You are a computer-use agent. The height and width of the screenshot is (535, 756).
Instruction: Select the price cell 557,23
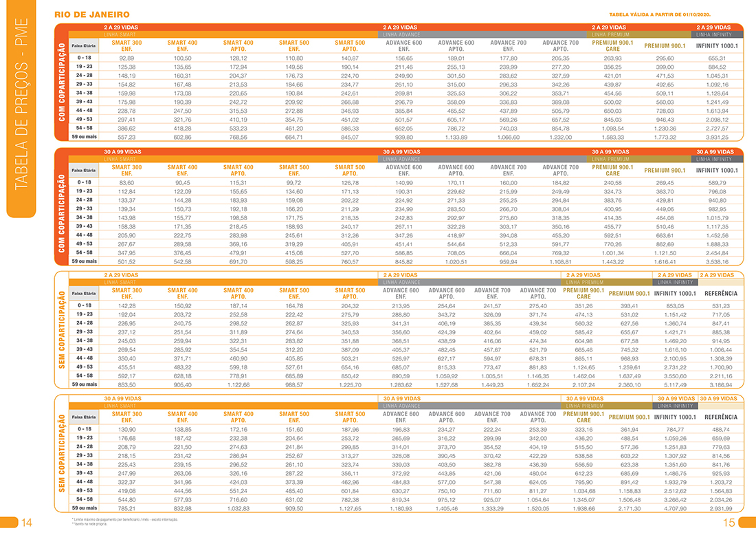[x=126, y=138]
